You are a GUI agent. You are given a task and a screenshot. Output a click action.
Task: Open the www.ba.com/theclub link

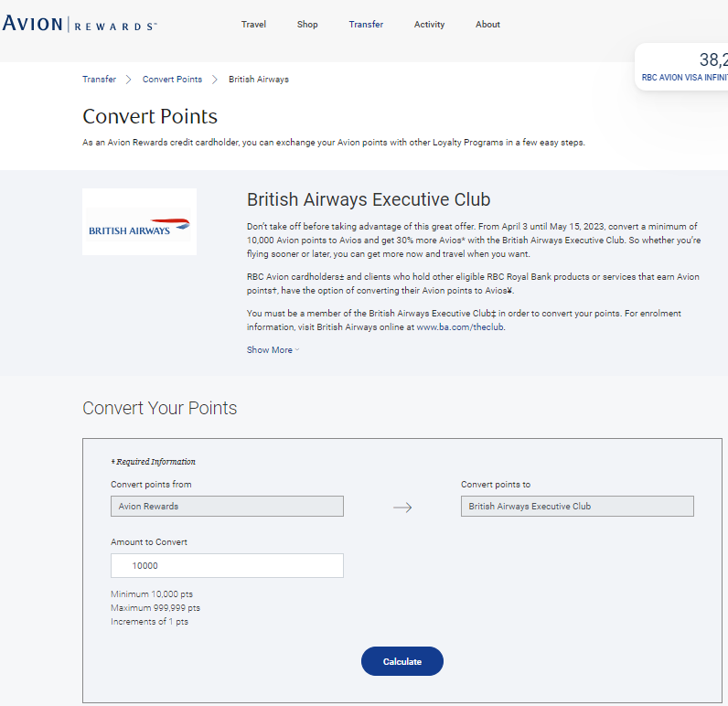(x=460, y=327)
